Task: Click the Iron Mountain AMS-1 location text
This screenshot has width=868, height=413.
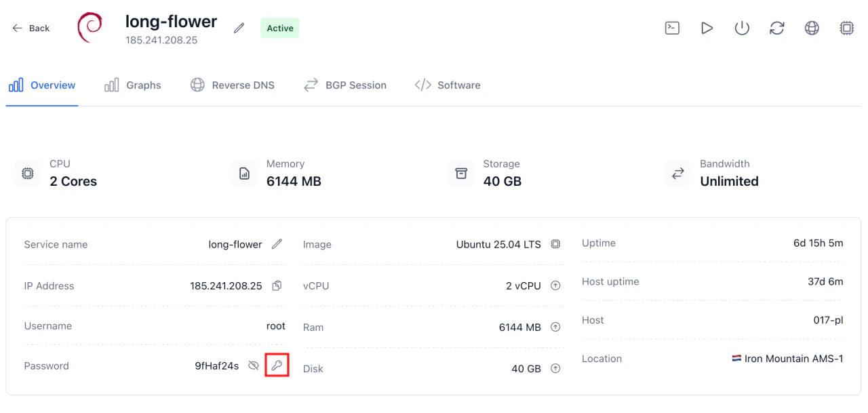Action: 794,359
